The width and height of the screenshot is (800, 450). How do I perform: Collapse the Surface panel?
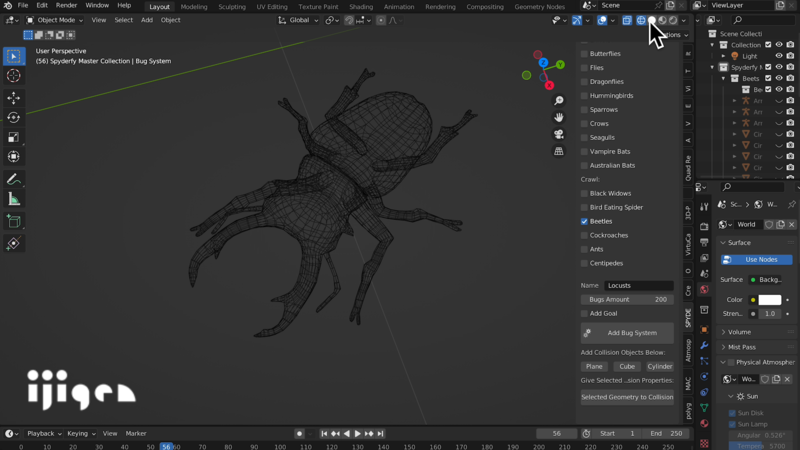click(x=723, y=243)
